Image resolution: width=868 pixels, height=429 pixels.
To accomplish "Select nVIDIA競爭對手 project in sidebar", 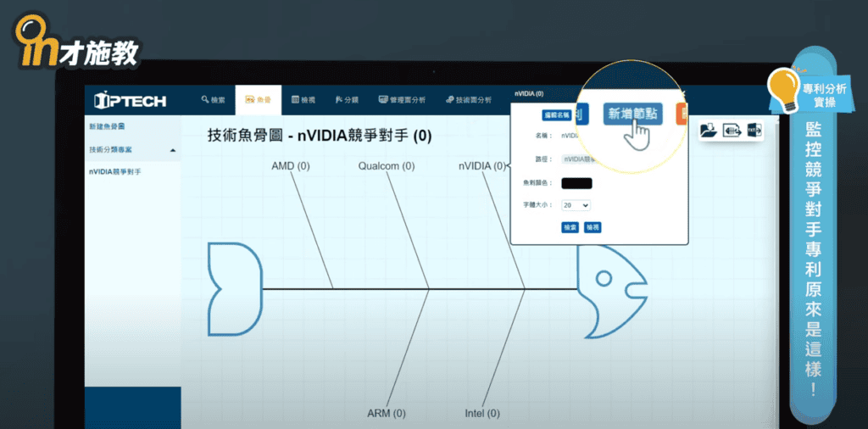I will pos(115,171).
